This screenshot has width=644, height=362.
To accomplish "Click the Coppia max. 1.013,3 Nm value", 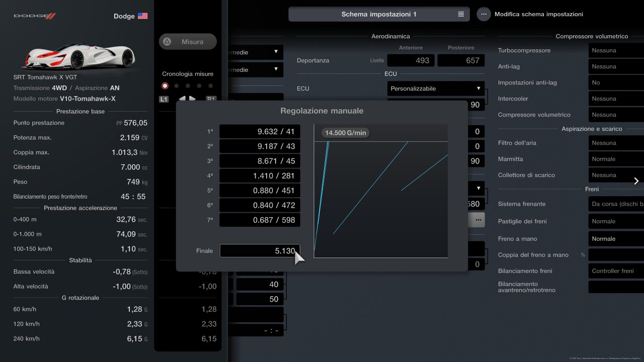I will click(x=130, y=152).
